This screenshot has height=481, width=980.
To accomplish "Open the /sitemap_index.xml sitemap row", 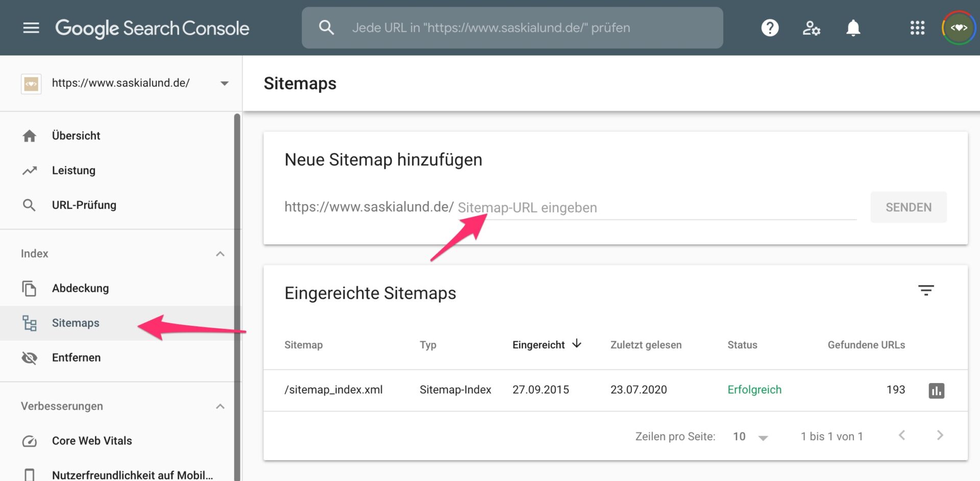I will tap(333, 390).
